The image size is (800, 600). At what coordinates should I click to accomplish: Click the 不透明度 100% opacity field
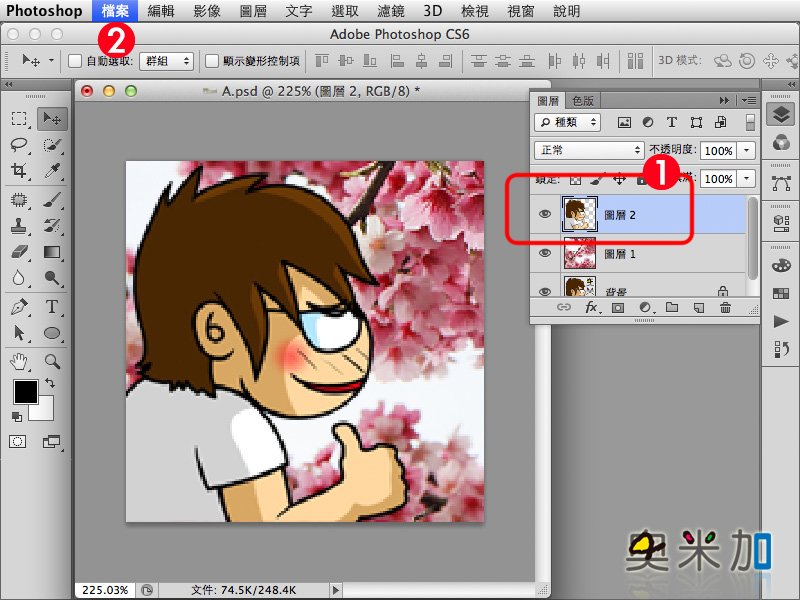tap(718, 151)
